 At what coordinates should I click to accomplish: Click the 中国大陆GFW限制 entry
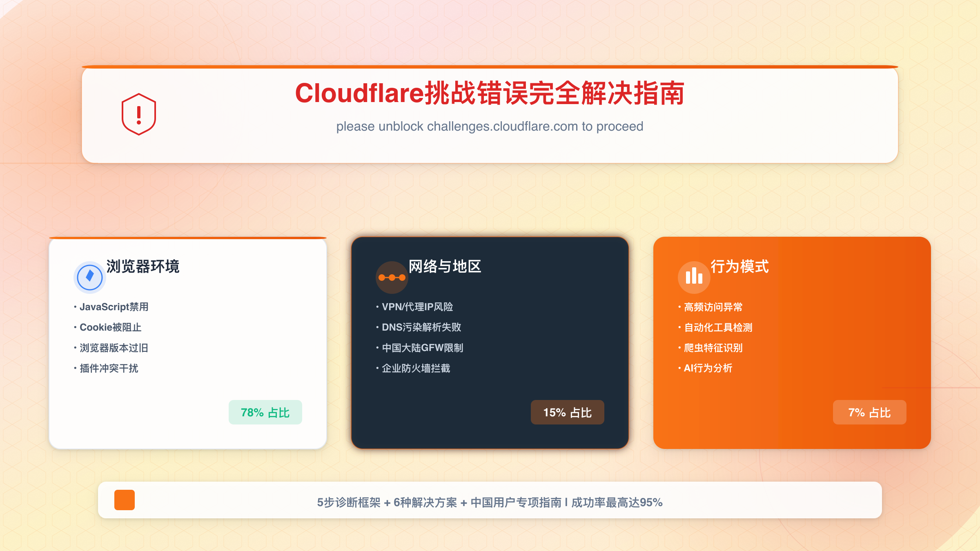(x=420, y=348)
